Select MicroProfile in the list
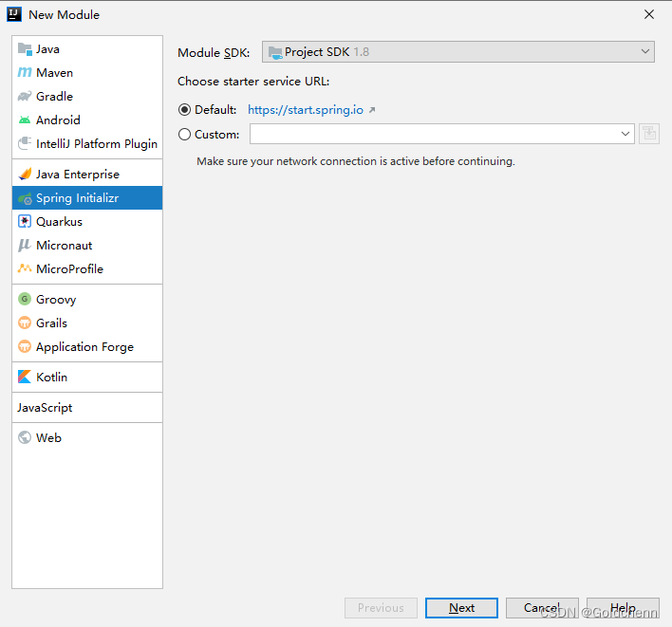 87,269
